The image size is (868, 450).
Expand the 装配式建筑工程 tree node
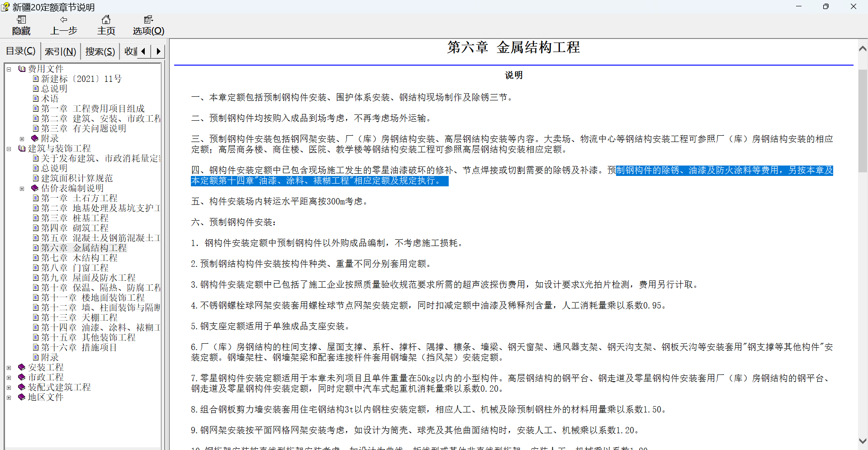tap(9, 388)
